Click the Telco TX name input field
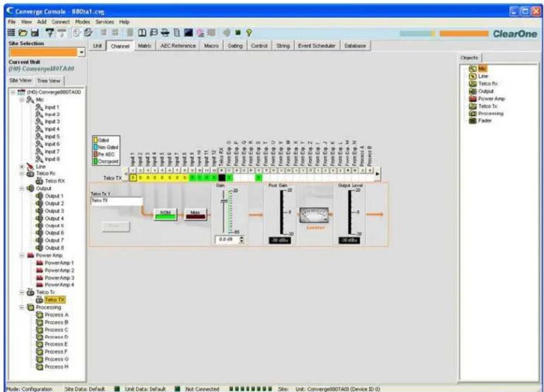 pos(116,200)
